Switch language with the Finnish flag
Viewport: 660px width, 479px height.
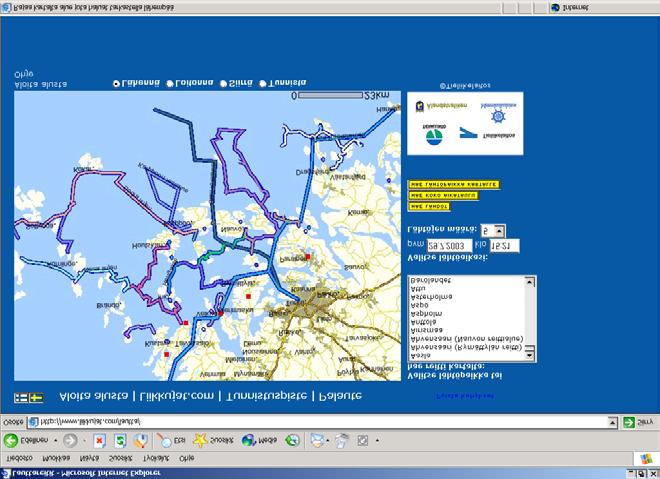pyautogui.click(x=21, y=397)
